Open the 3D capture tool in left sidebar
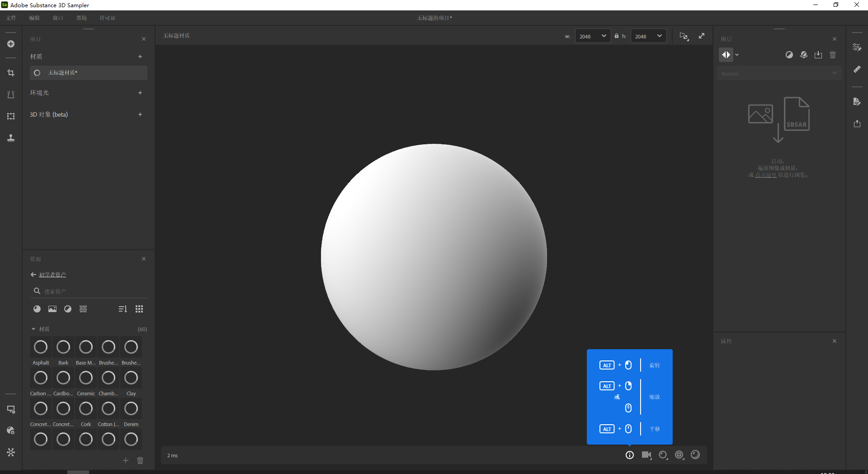 tap(11, 116)
